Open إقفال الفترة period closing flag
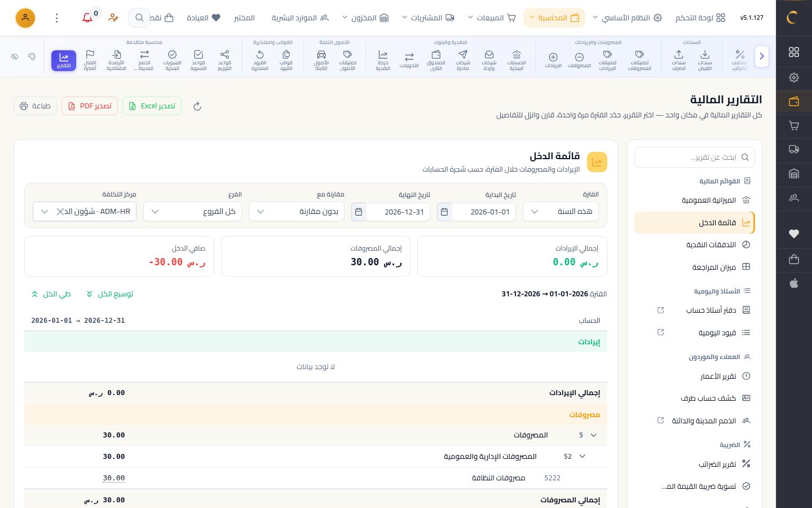The height and width of the screenshot is (508, 812). (x=90, y=60)
